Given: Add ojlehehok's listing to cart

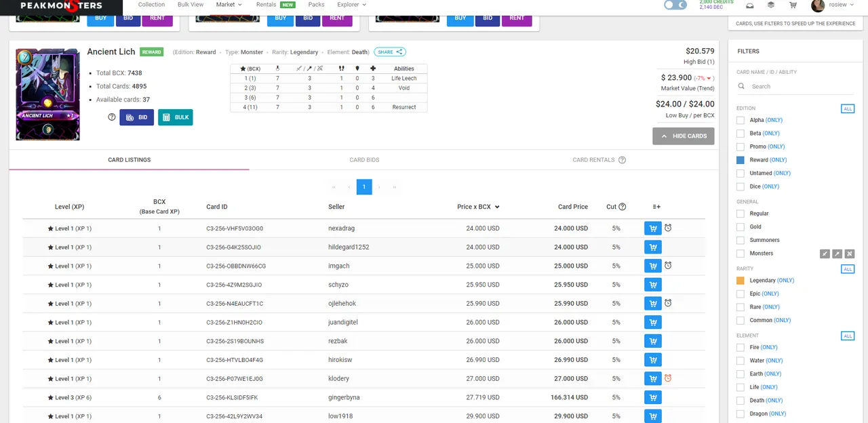Looking at the screenshot, I should coord(652,303).
